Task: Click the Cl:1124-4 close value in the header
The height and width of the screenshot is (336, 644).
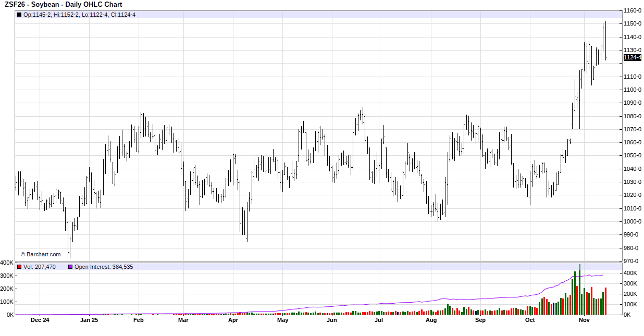Action: coord(123,15)
